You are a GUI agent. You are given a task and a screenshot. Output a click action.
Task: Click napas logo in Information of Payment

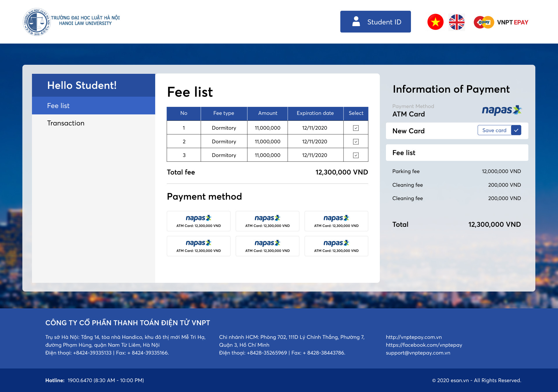[x=502, y=110]
